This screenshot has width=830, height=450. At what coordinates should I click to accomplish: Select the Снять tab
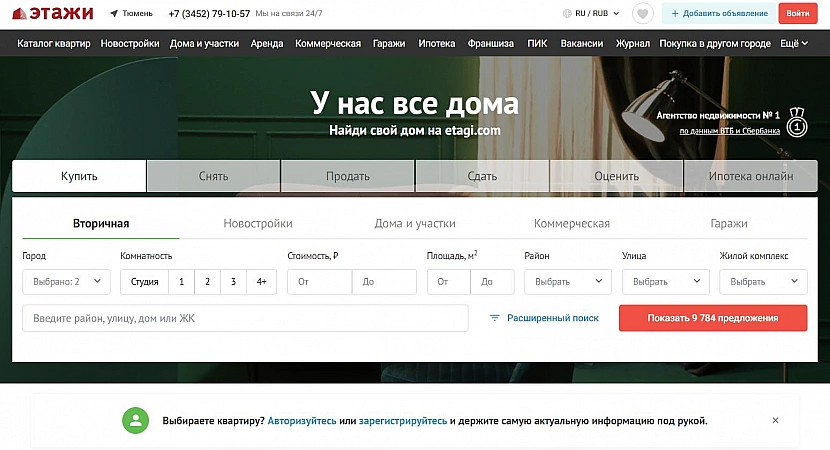(213, 176)
